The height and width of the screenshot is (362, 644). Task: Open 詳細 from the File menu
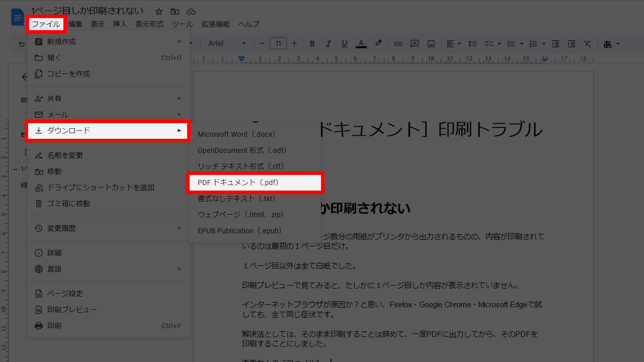click(x=109, y=253)
